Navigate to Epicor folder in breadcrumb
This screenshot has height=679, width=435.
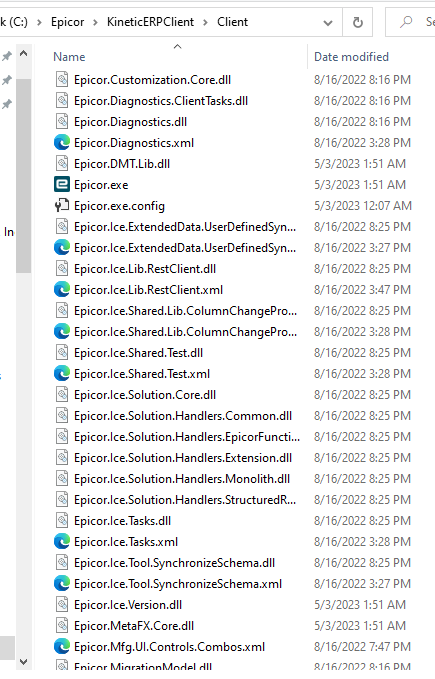(68, 22)
